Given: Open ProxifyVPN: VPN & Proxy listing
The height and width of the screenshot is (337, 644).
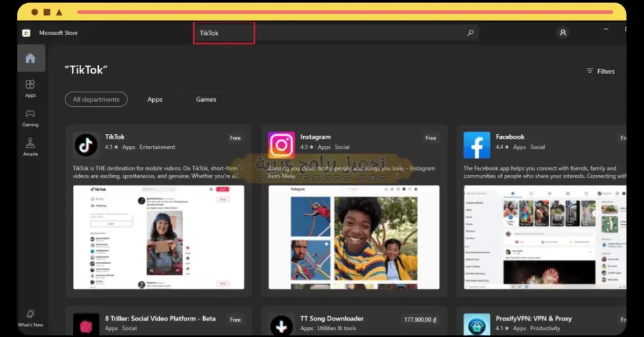Looking at the screenshot, I should click(533, 319).
